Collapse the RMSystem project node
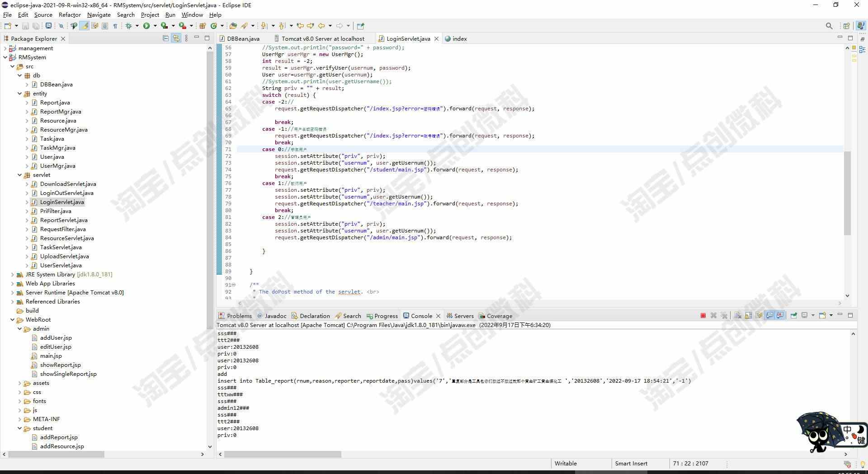The image size is (868, 474). 5,57
